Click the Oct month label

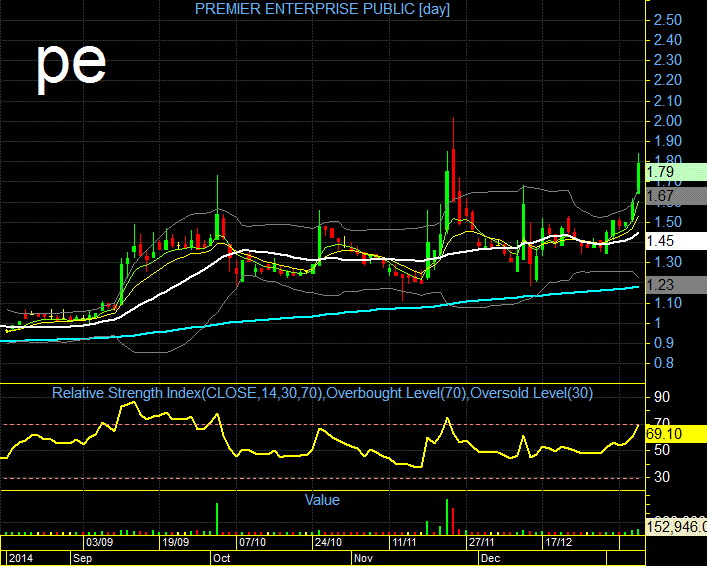pos(221,558)
